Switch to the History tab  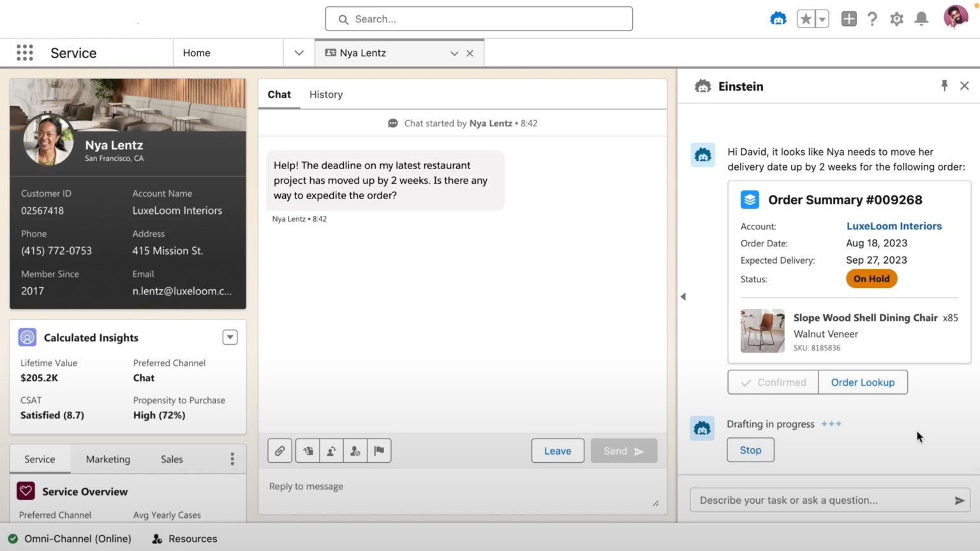point(325,94)
